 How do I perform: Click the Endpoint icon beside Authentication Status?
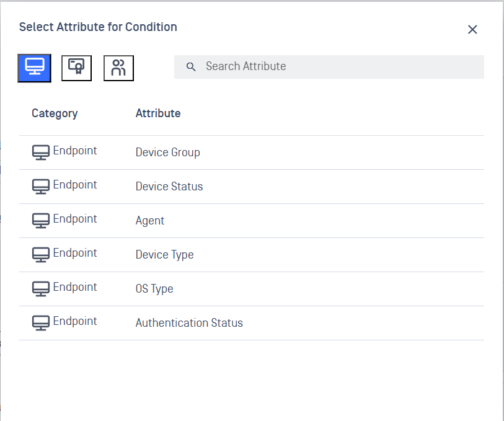coord(40,322)
